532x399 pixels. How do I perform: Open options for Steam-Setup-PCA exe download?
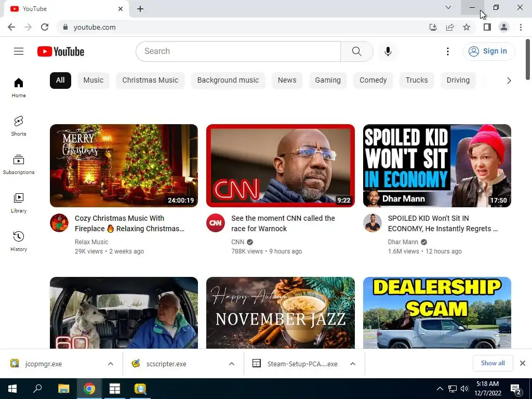pos(353,364)
